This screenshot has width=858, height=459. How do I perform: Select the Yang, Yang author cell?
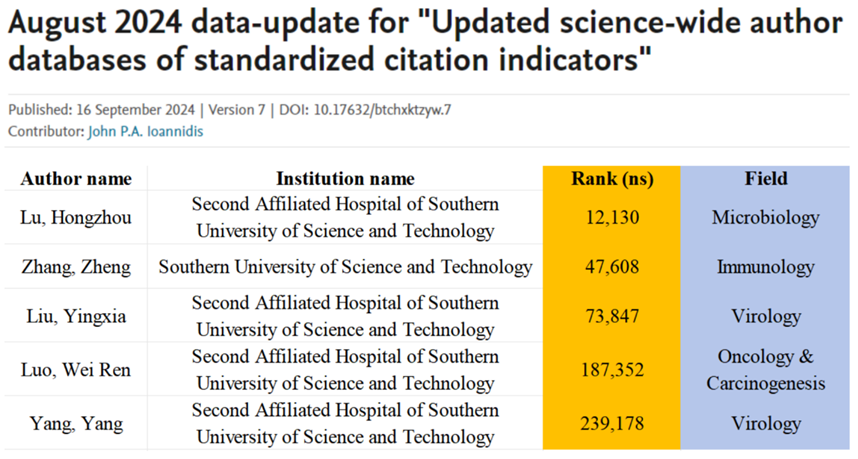tap(76, 424)
